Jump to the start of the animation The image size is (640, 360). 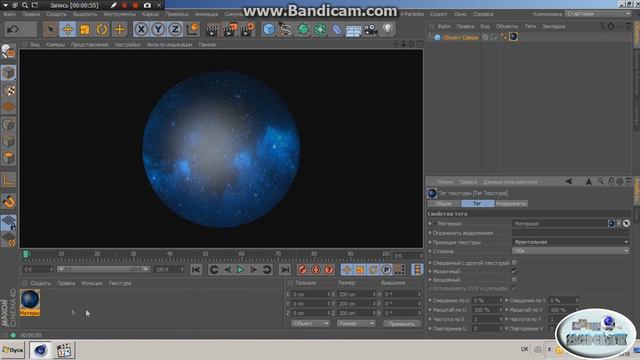(196, 269)
